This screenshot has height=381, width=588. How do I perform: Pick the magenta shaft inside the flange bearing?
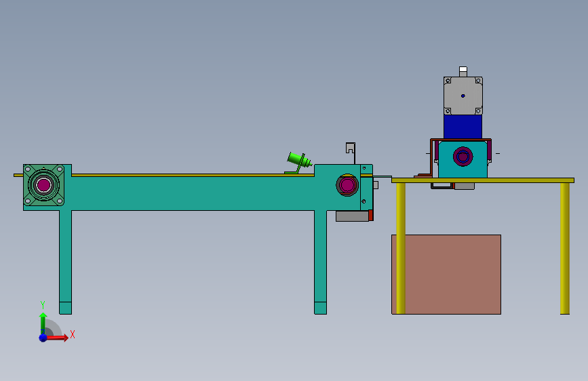pos(43,185)
